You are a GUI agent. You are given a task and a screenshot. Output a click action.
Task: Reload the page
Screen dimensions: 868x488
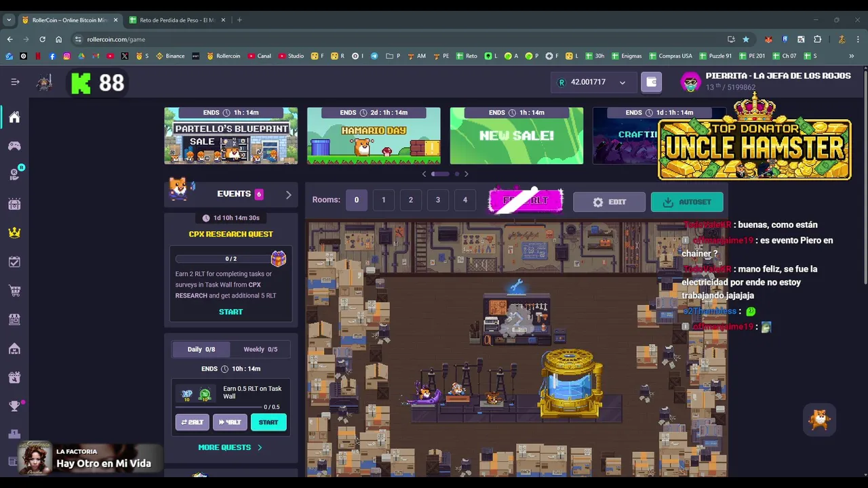click(x=42, y=39)
